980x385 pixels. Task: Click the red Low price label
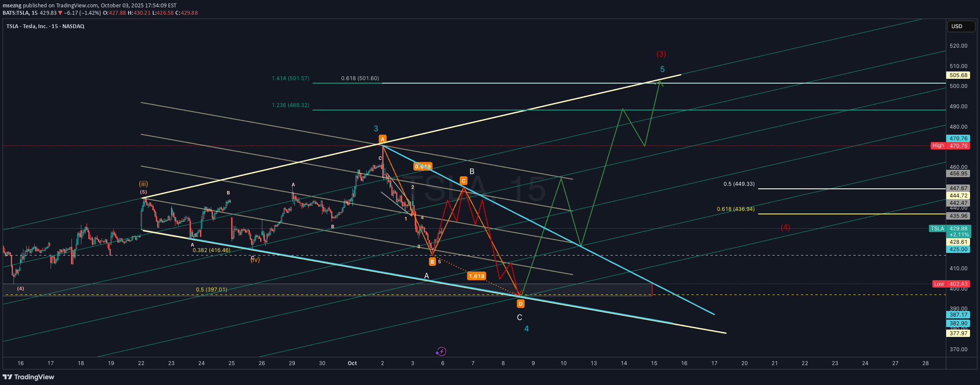[x=938, y=284]
